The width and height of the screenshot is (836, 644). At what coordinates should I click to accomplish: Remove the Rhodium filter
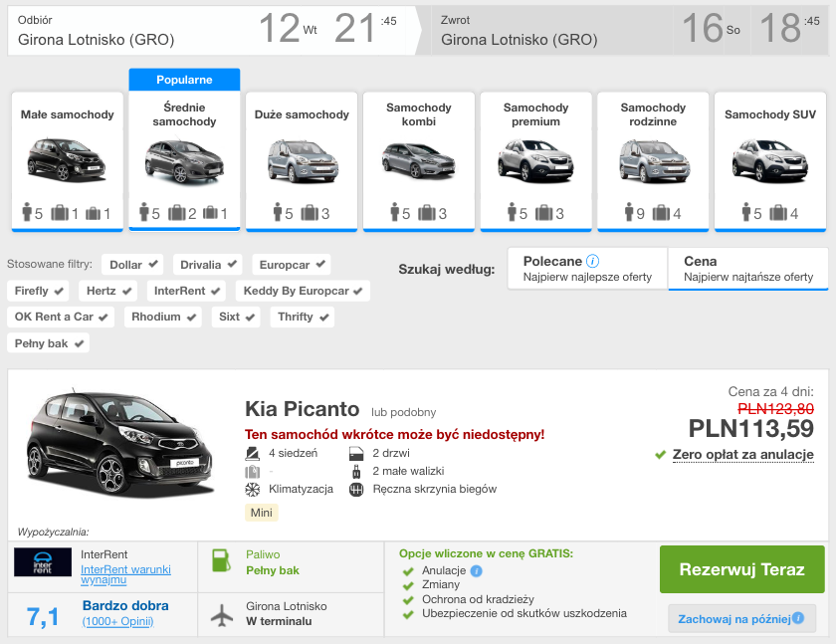coord(163,317)
